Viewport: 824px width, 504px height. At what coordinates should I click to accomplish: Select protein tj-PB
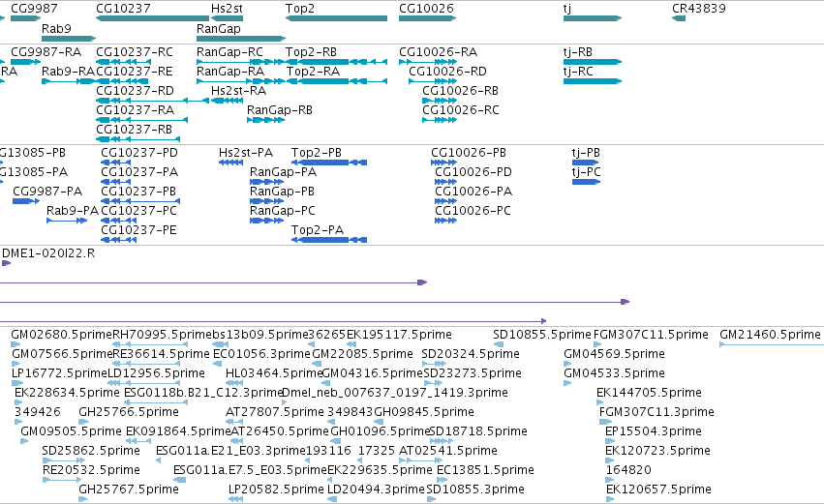[x=585, y=163]
